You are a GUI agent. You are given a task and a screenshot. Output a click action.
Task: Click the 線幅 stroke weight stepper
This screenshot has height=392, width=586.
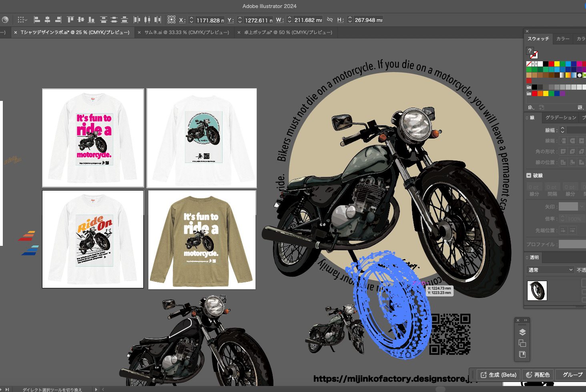point(562,130)
